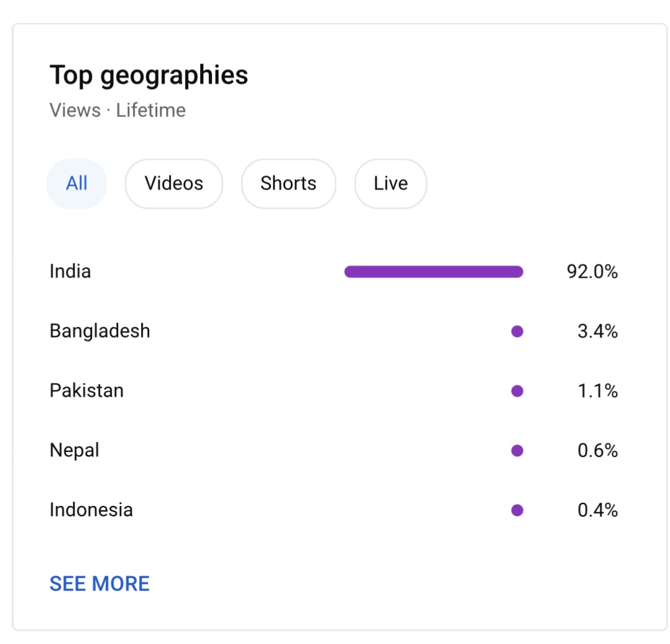670x644 pixels.
Task: Click the purple India views bar
Action: click(x=434, y=272)
